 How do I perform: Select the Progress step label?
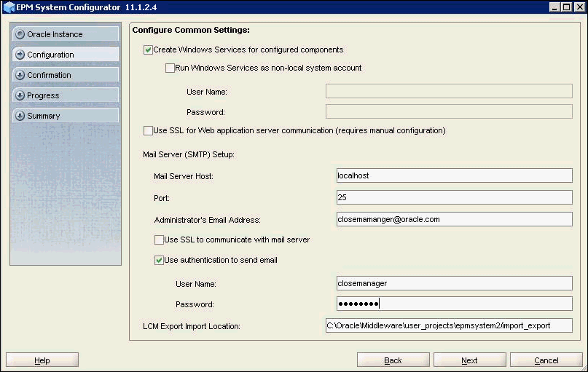(43, 95)
